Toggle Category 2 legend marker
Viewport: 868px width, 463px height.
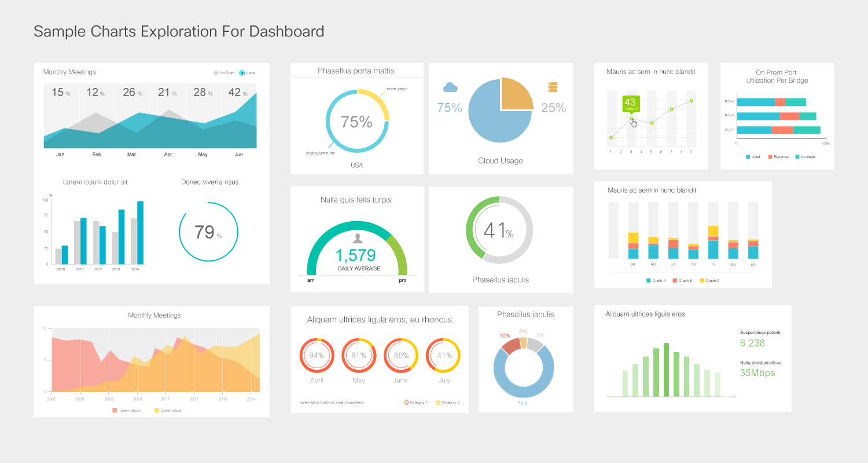pos(438,402)
